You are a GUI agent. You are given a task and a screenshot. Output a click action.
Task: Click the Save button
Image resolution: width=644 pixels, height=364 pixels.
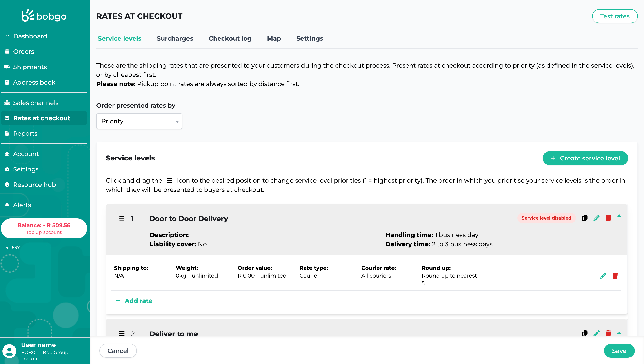[619, 351]
